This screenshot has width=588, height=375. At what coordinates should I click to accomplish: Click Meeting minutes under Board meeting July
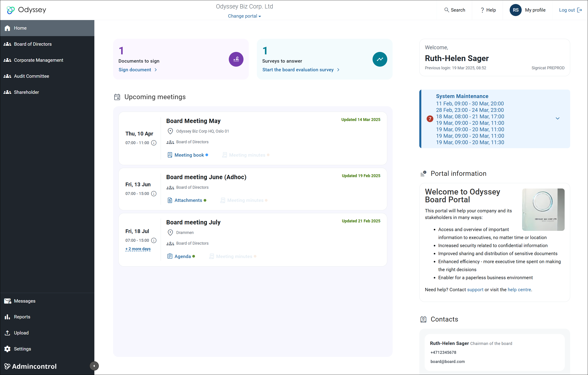(x=233, y=256)
